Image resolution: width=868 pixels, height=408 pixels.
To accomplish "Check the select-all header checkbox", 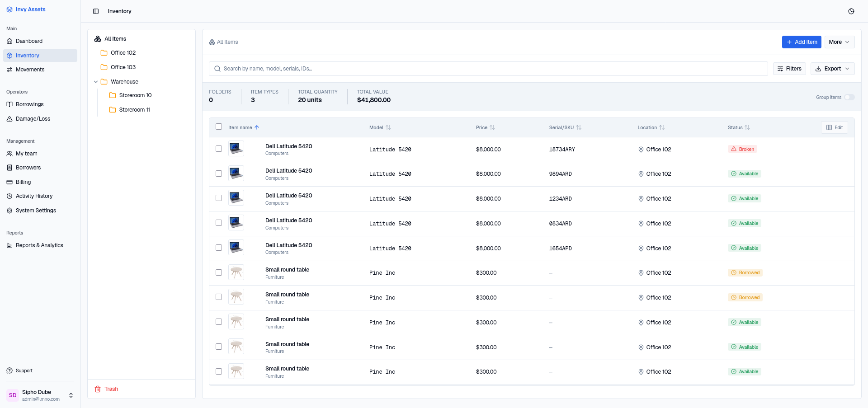I will (x=219, y=127).
